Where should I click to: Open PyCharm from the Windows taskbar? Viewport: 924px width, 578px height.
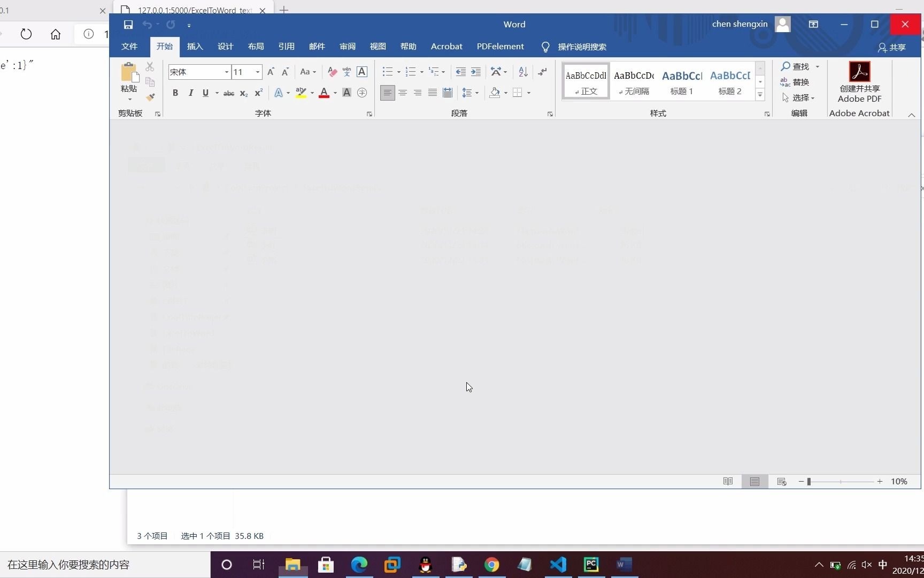tap(591, 565)
